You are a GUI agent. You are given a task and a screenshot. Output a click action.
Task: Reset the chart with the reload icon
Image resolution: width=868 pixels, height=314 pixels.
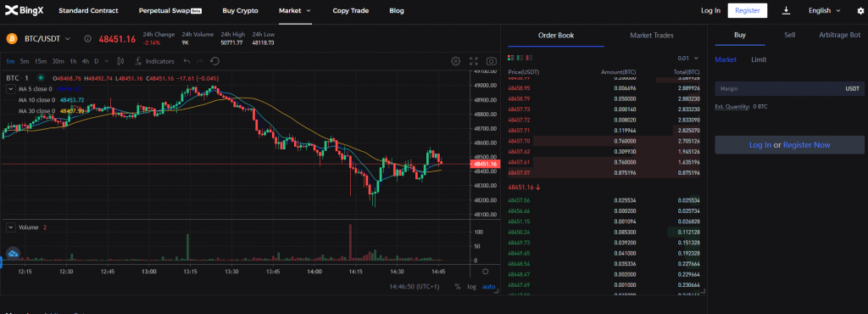[214, 61]
